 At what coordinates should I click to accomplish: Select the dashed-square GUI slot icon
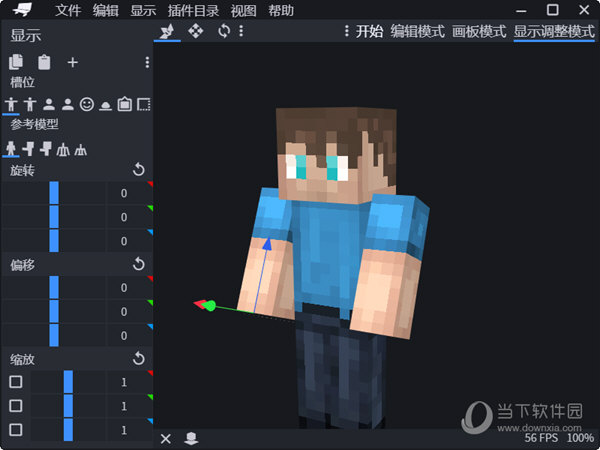(144, 104)
